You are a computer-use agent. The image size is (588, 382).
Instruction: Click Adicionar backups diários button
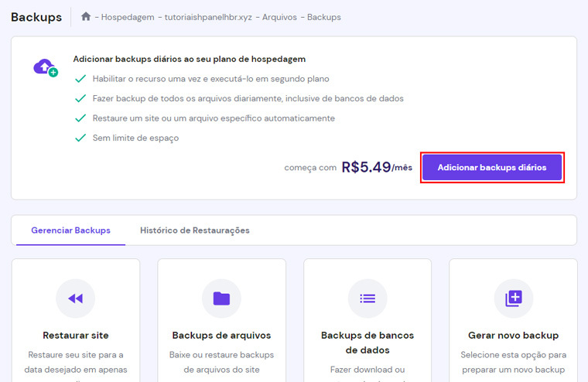pos(492,168)
